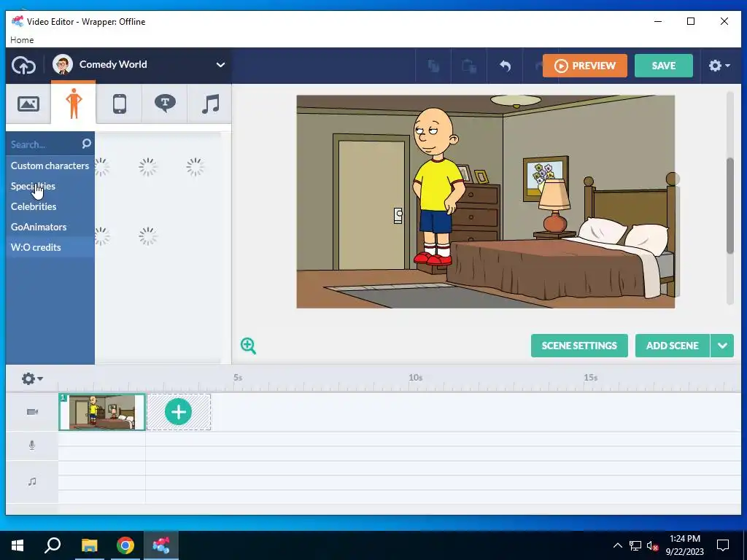Click the cloud upload icon

click(x=23, y=65)
